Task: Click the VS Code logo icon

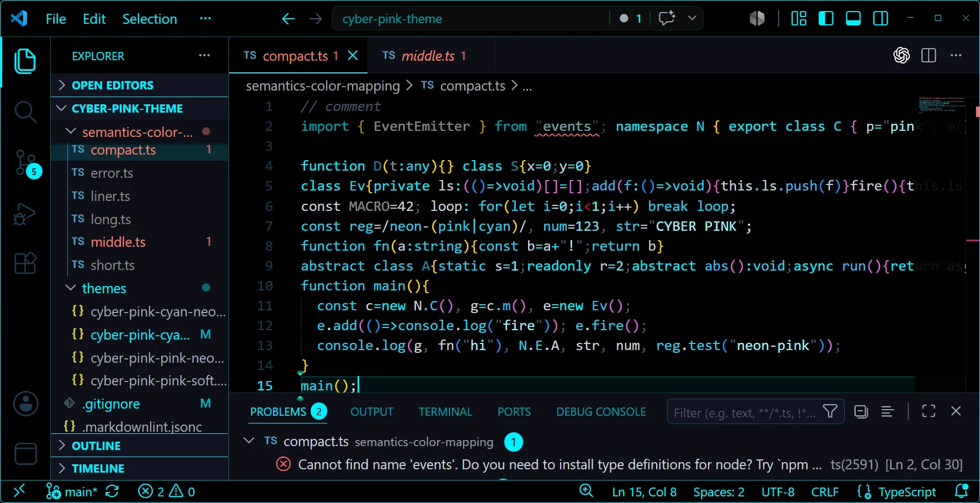Action: (19, 18)
